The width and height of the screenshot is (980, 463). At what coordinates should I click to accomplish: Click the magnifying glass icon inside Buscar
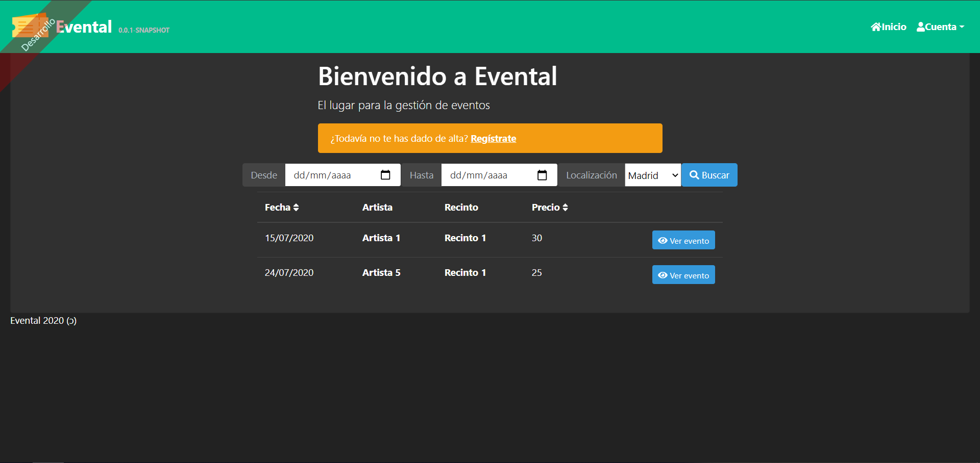tap(694, 175)
